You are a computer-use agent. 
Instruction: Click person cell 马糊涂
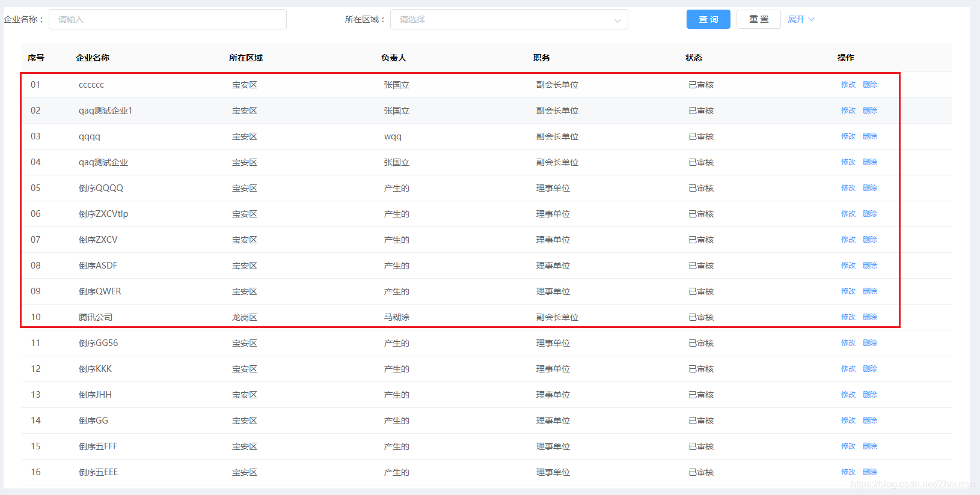click(397, 317)
